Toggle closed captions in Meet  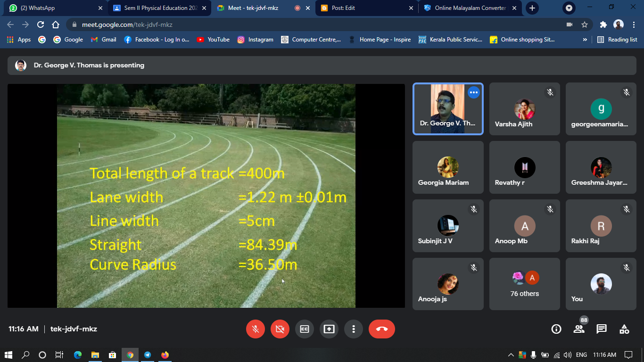click(305, 329)
